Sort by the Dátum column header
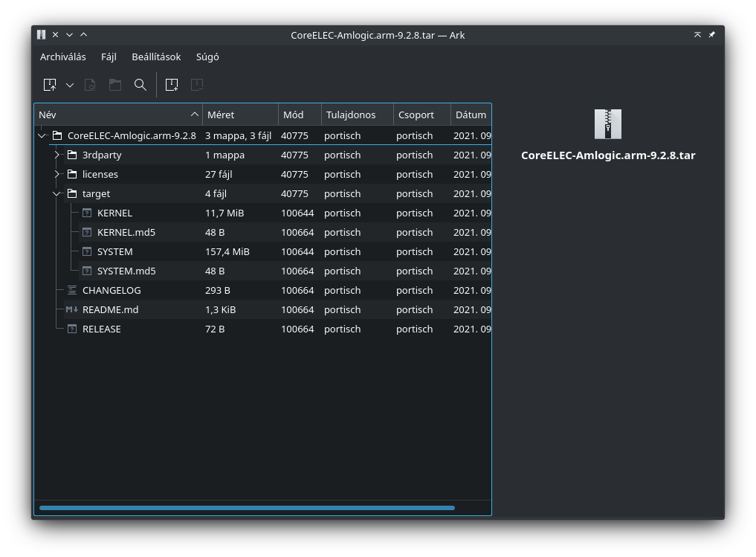Viewport: 756px width, 557px height. [x=471, y=115]
